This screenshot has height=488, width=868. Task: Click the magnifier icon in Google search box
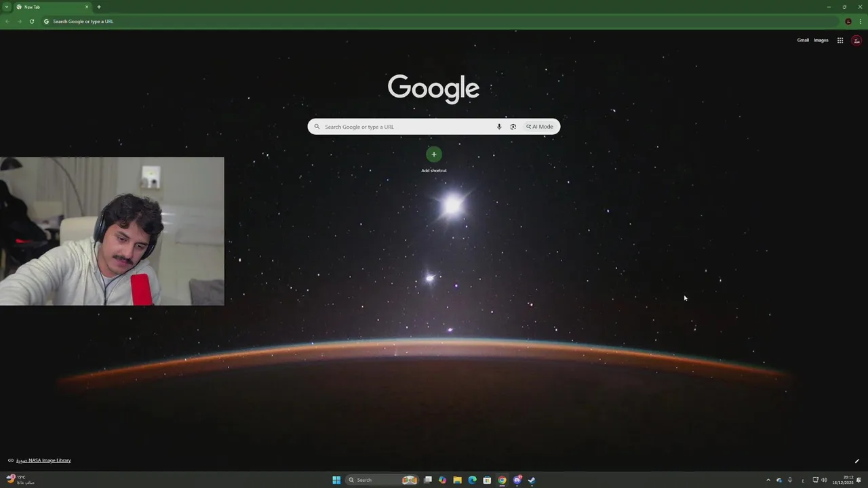(x=317, y=127)
